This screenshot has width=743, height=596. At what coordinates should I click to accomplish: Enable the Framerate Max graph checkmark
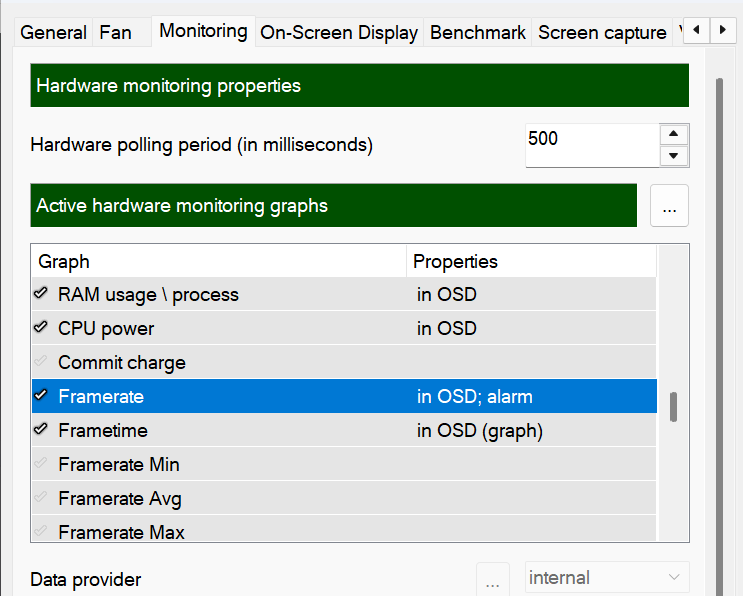point(41,532)
